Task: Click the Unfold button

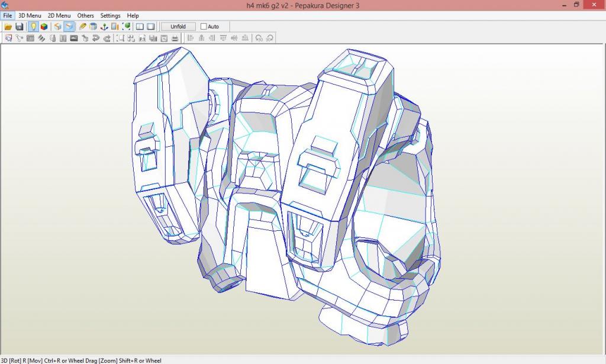Action: [x=178, y=27]
